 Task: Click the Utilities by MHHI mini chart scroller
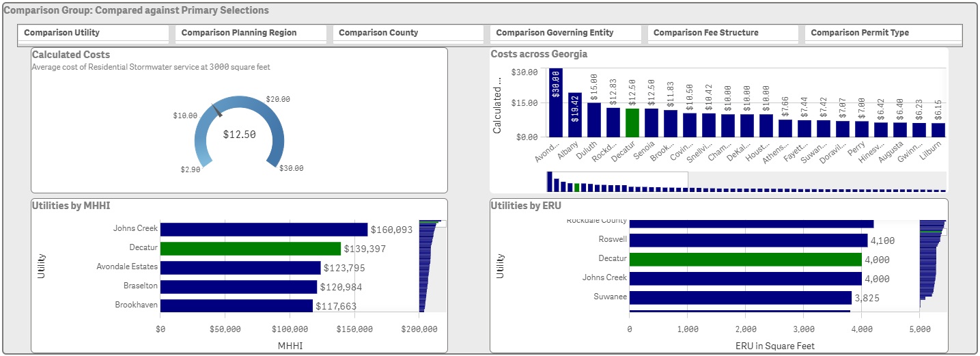pyautogui.click(x=432, y=223)
